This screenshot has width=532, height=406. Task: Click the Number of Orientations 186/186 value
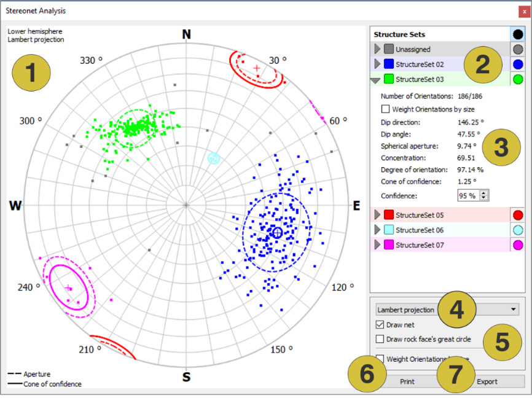[x=470, y=96]
